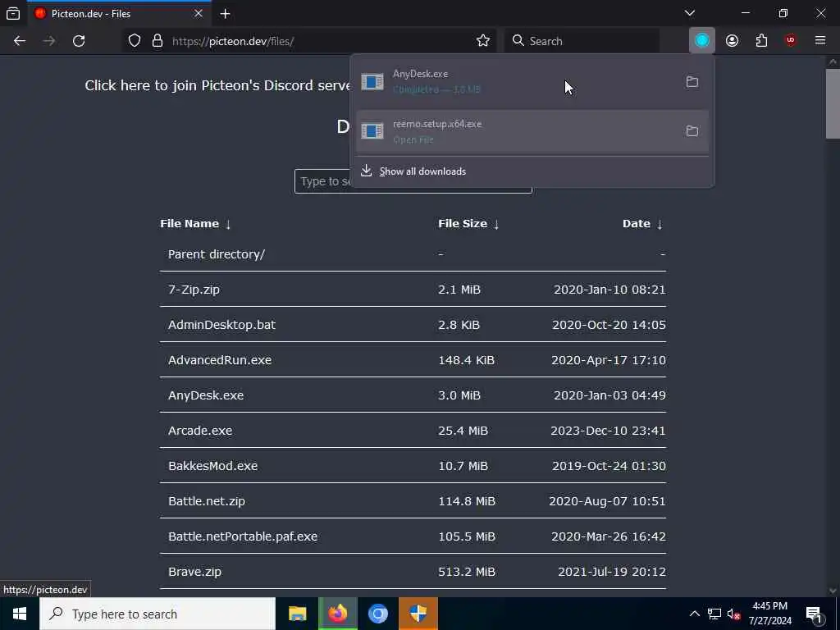Download Arcade.exe
This screenshot has height=630, width=840.
200,431
